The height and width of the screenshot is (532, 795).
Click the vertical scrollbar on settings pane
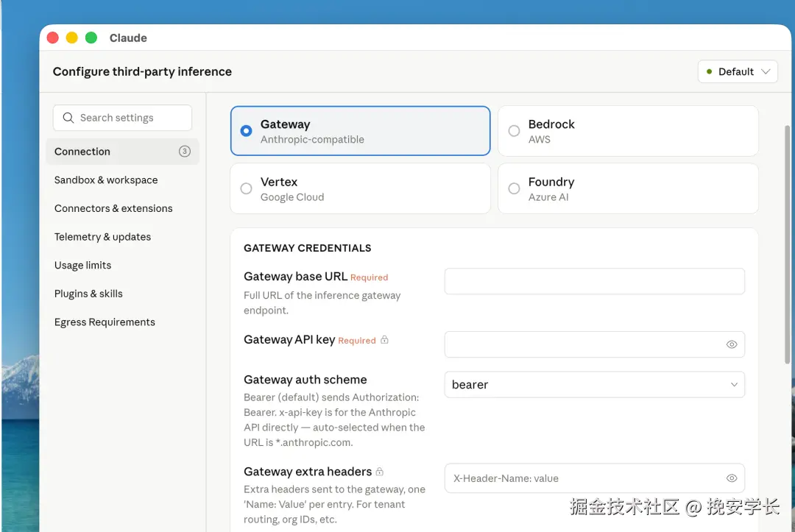tap(787, 244)
